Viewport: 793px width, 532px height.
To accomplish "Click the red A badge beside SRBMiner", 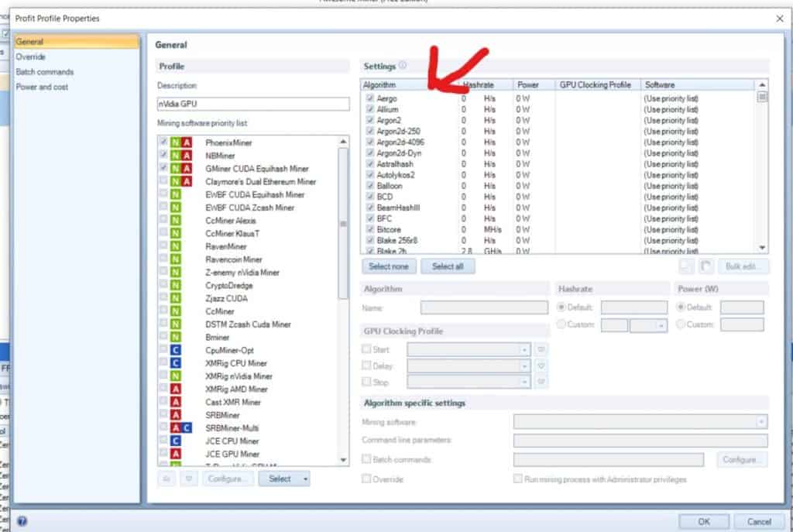I will click(x=176, y=414).
